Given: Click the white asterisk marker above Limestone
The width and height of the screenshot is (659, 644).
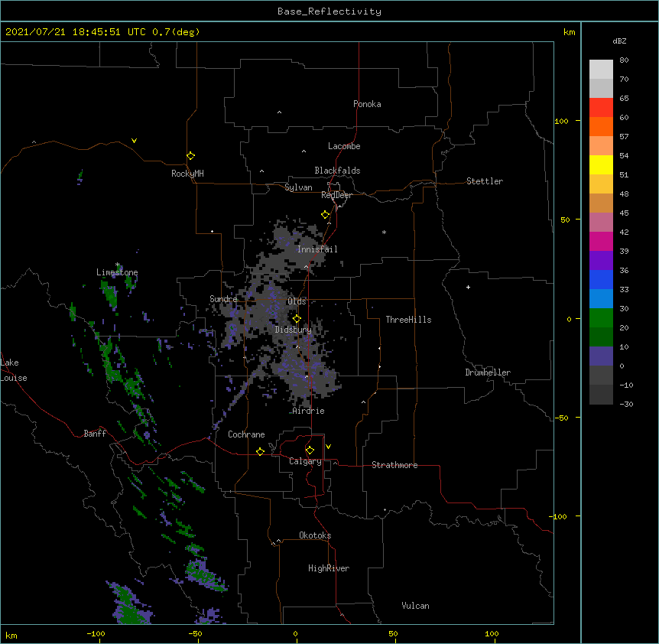Looking at the screenshot, I should (x=118, y=265).
